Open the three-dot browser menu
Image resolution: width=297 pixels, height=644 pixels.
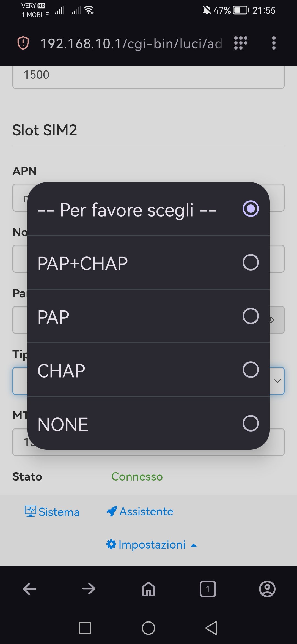(x=274, y=43)
